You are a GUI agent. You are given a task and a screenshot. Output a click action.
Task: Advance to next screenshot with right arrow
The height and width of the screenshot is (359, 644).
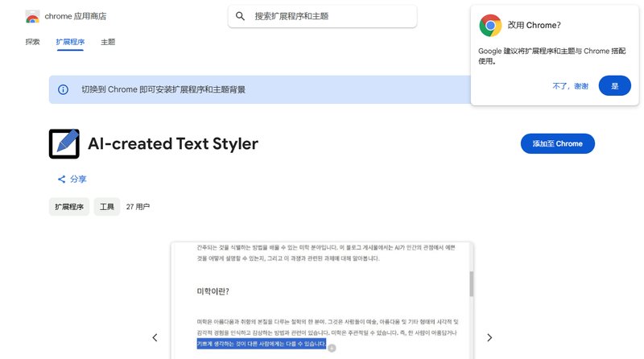(489, 337)
